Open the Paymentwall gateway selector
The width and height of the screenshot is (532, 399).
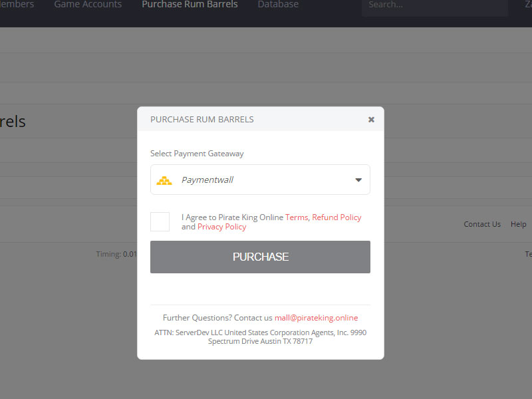tap(260, 180)
